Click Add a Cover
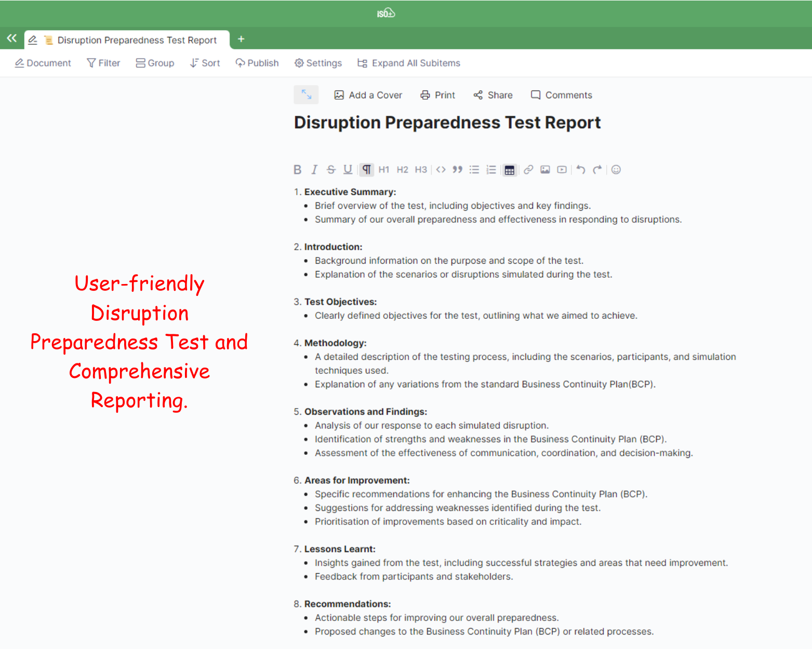Image resolution: width=812 pixels, height=649 pixels. click(368, 95)
